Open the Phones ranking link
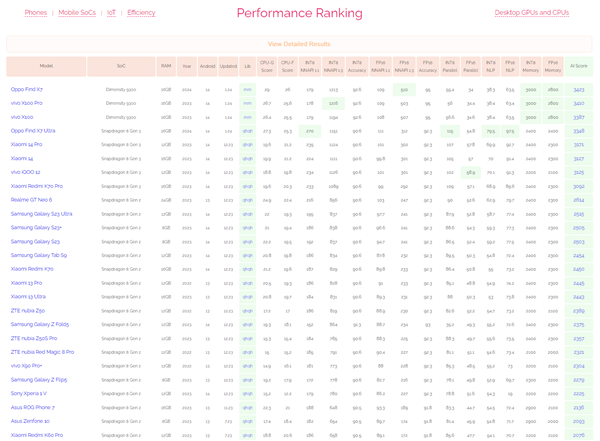 [36, 13]
